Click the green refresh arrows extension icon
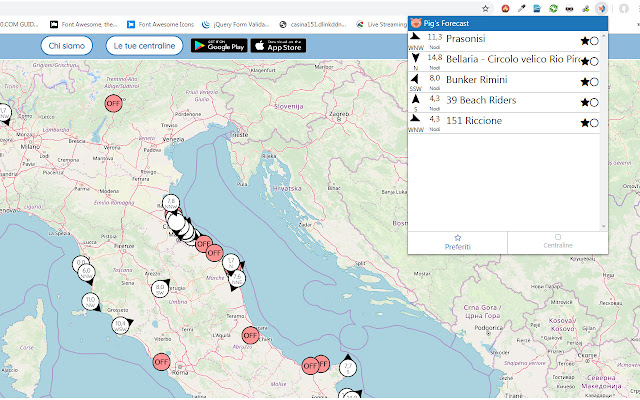Screen dimensions: 640x400 pos(553,8)
